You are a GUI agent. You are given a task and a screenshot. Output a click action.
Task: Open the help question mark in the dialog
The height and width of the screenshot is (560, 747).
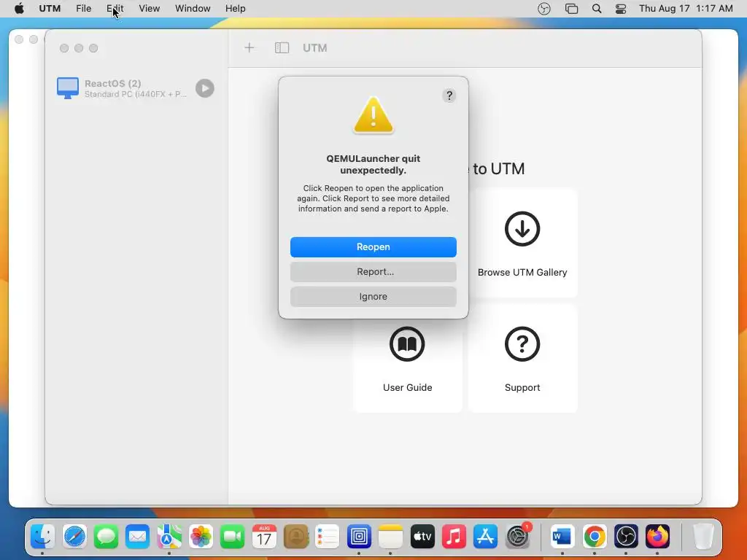pyautogui.click(x=449, y=96)
